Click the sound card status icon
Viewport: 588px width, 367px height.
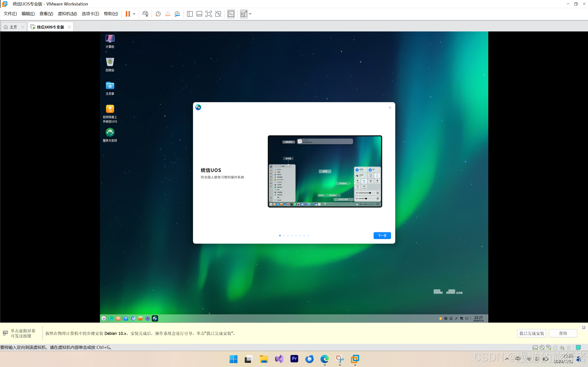[x=562, y=347]
